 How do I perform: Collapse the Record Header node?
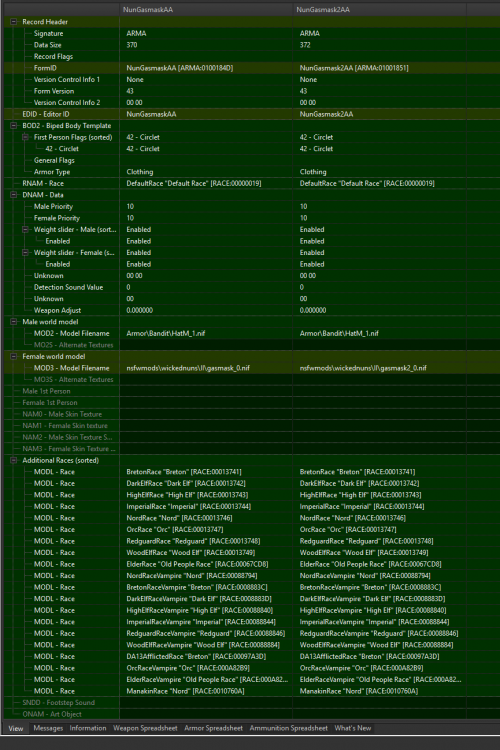click(13, 22)
